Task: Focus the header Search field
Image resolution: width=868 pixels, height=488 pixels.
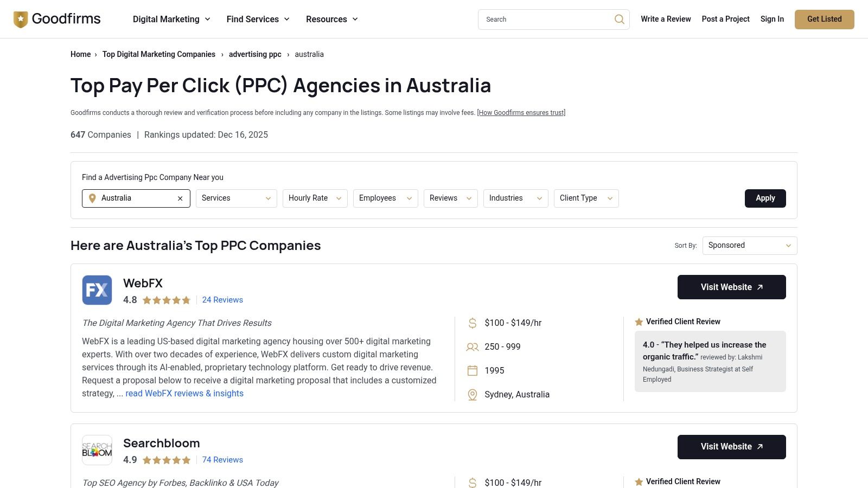Action: 545,20
